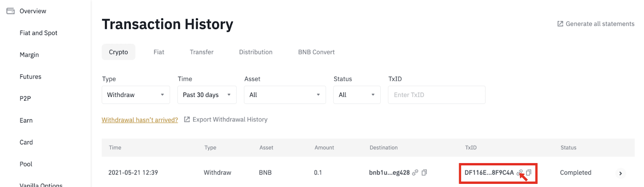Open destination address link icon
The height and width of the screenshot is (187, 644).
click(415, 173)
